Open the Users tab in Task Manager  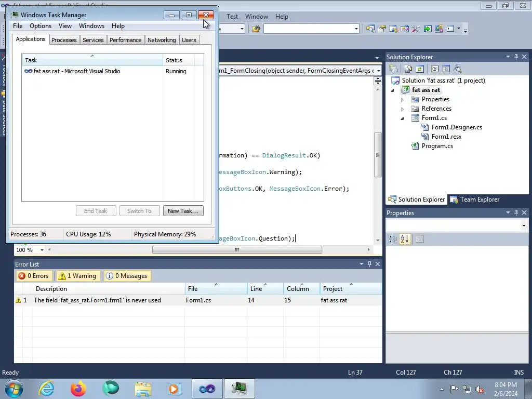click(x=189, y=40)
